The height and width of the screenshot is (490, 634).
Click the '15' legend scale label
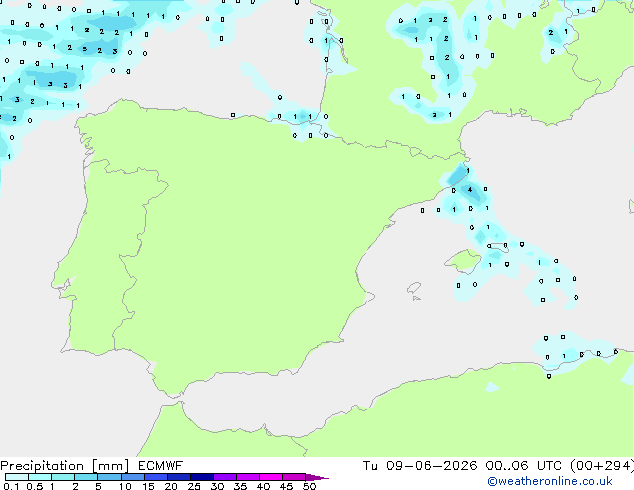coord(148,486)
